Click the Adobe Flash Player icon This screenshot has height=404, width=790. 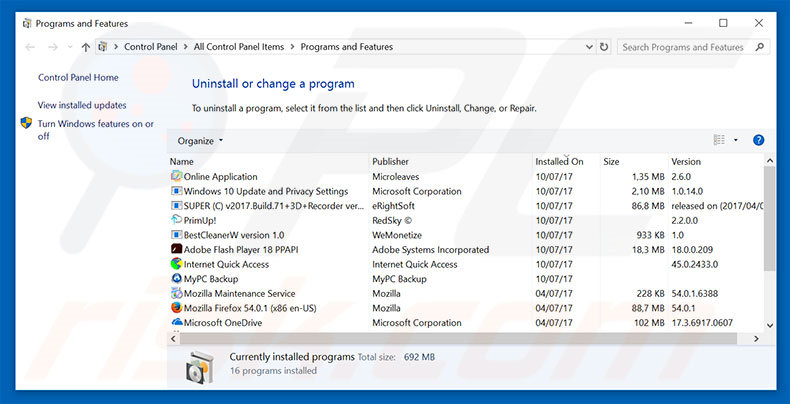(176, 249)
